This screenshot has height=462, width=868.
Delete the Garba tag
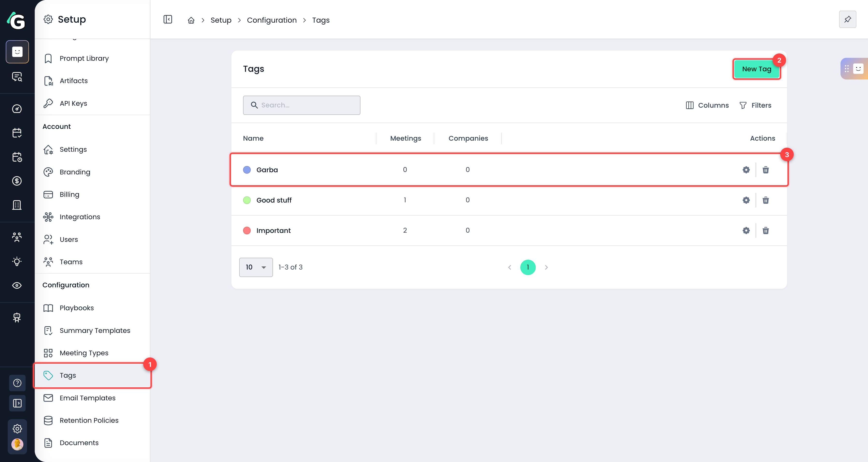[x=766, y=170]
